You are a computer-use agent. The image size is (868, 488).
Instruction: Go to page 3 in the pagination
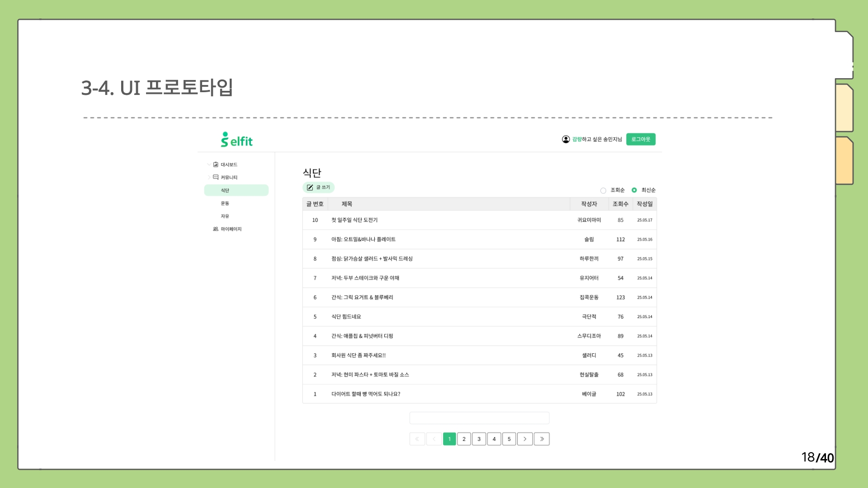(x=479, y=439)
